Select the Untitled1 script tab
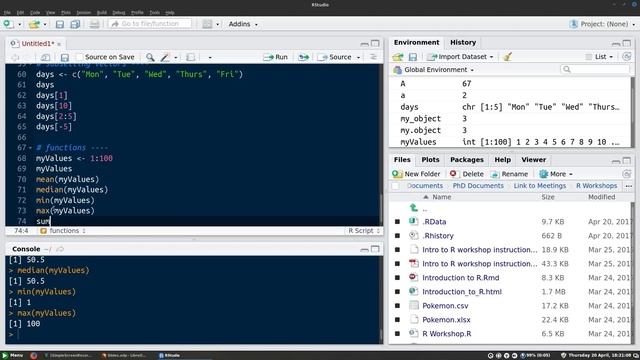The image size is (640, 360). coord(35,43)
